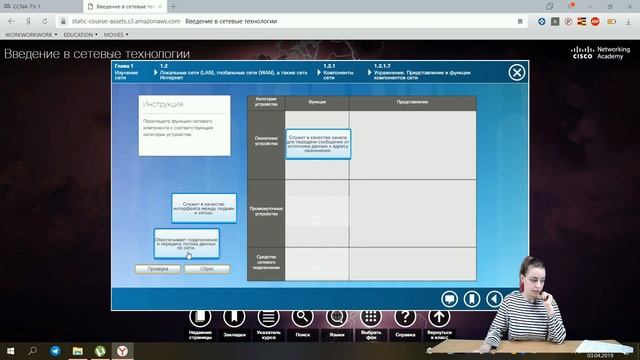Click the Представление column header
This screenshot has height=360, width=640.
413,102
